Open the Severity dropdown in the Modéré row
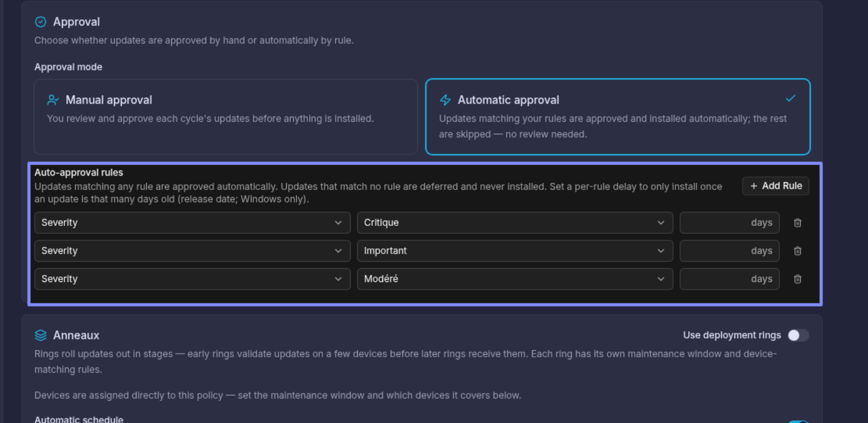868x423 pixels. point(192,279)
